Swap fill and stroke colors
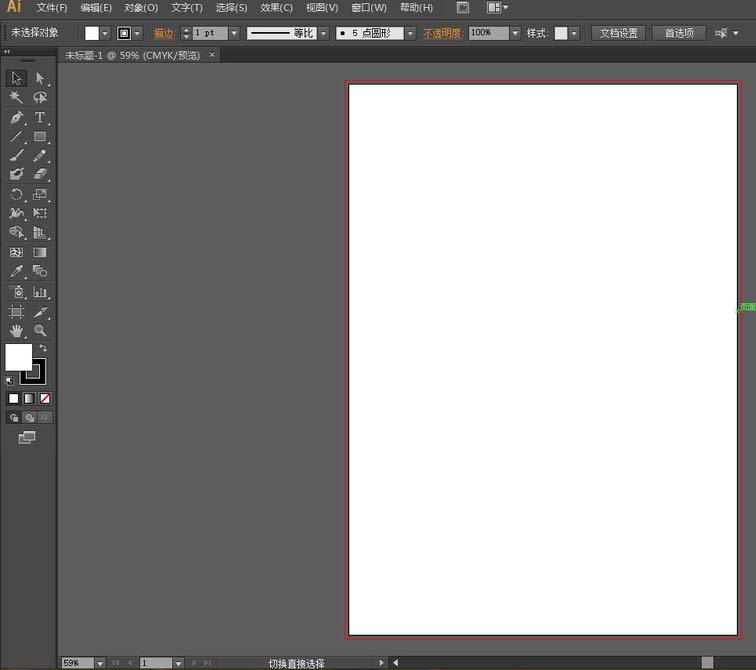The image size is (756, 670). pos(43,348)
